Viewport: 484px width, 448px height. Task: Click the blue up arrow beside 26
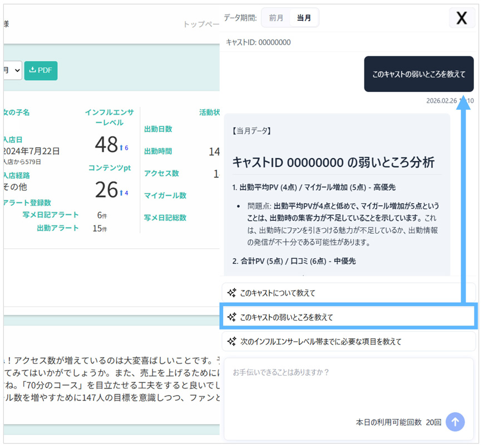[121, 193]
